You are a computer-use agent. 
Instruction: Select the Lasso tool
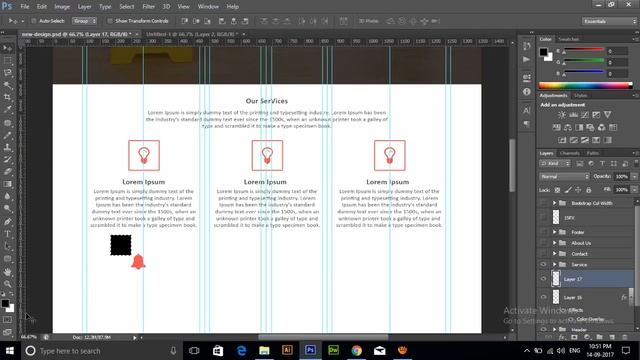click(7, 73)
